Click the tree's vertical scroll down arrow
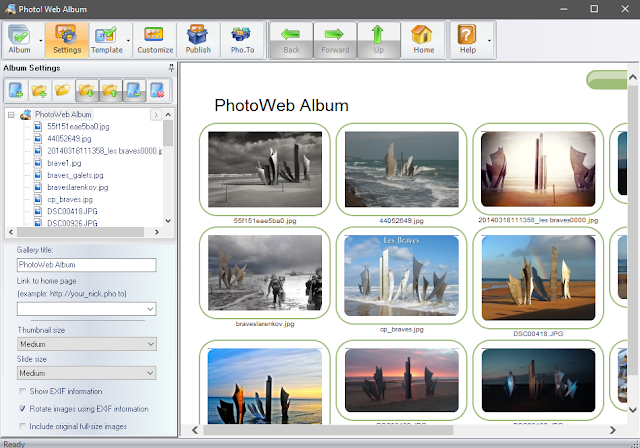Image resolution: width=640 pixels, height=448 pixels. coord(168,221)
